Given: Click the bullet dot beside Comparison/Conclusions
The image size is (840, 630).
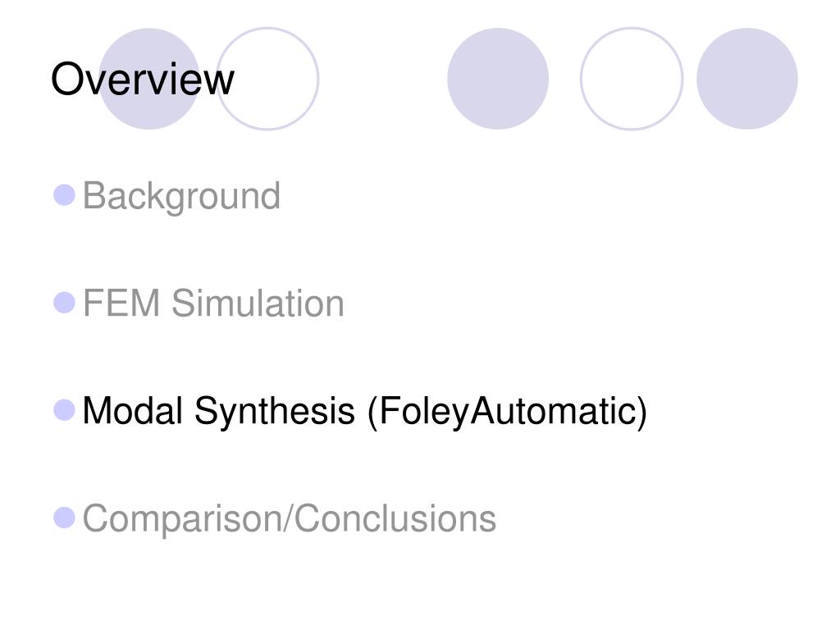Looking at the screenshot, I should point(64,518).
